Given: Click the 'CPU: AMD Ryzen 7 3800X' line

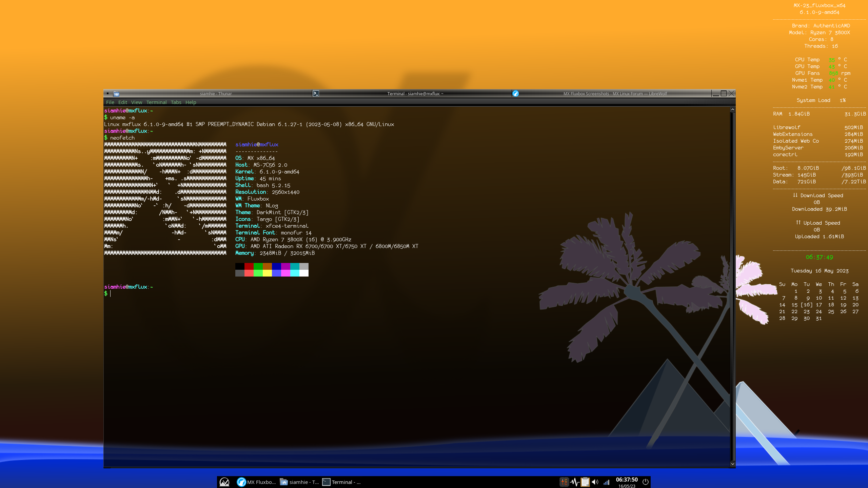Looking at the screenshot, I should click(293, 240).
